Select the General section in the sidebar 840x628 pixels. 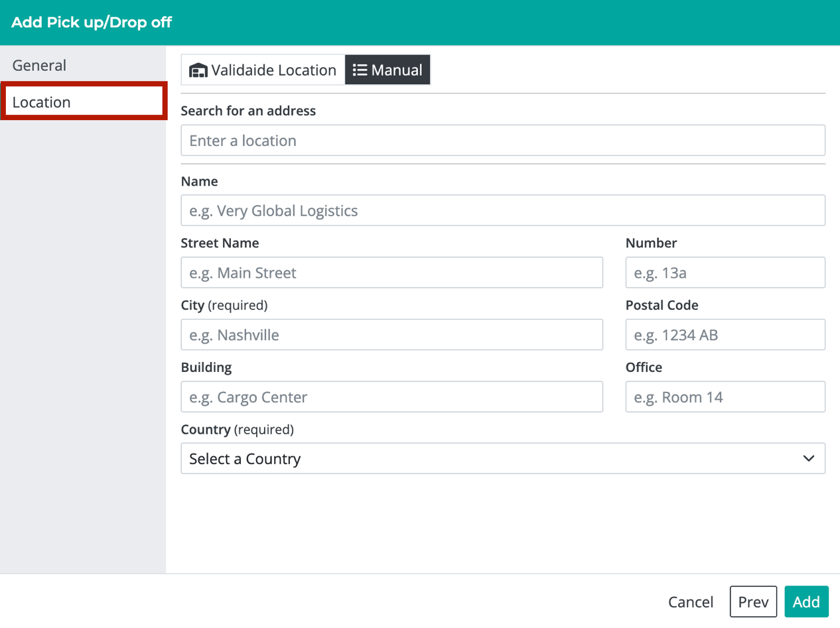click(x=38, y=65)
